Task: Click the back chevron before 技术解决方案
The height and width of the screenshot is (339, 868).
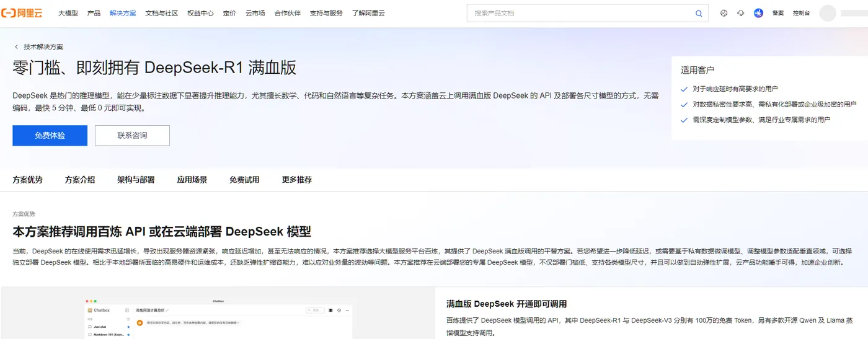Action: [x=17, y=46]
